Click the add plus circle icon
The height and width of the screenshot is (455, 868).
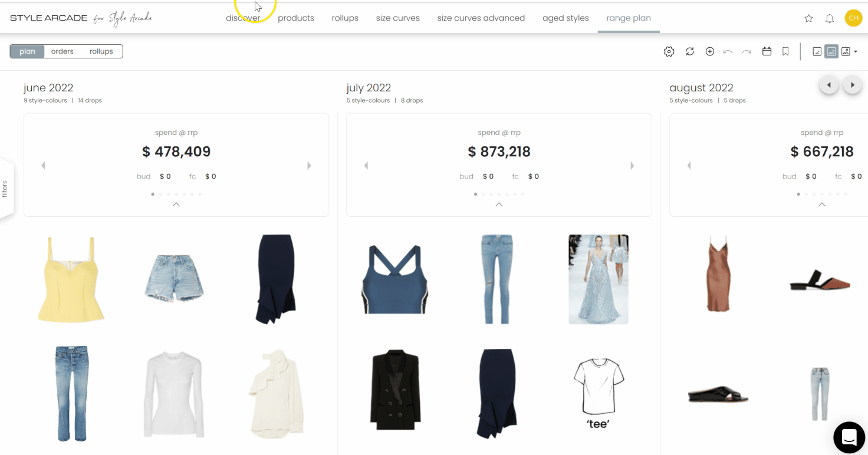tap(710, 52)
